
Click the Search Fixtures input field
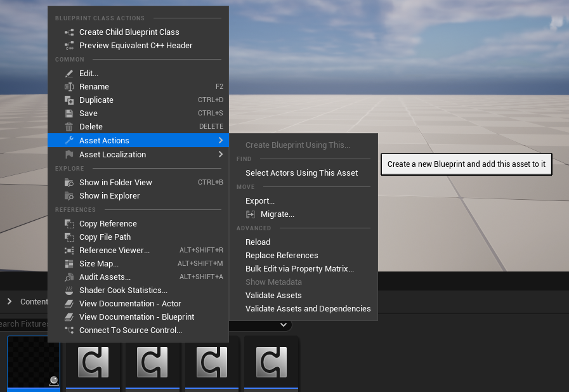tap(24, 325)
